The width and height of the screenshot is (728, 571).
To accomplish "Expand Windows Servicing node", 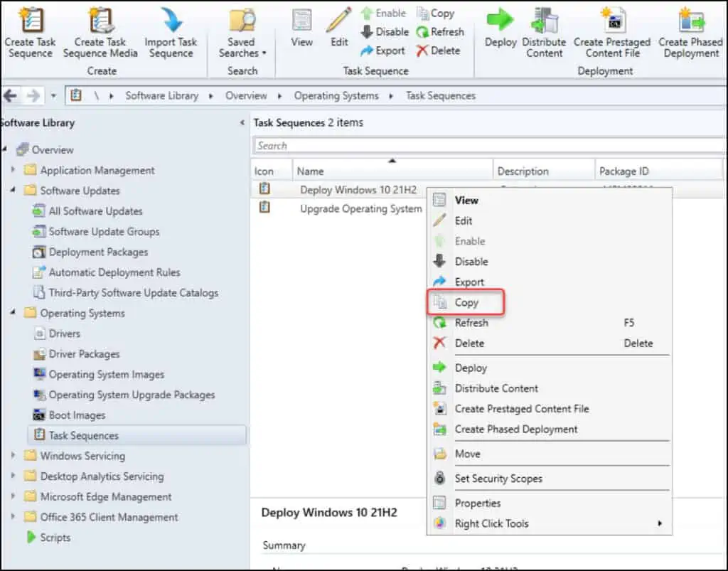I will 13,456.
